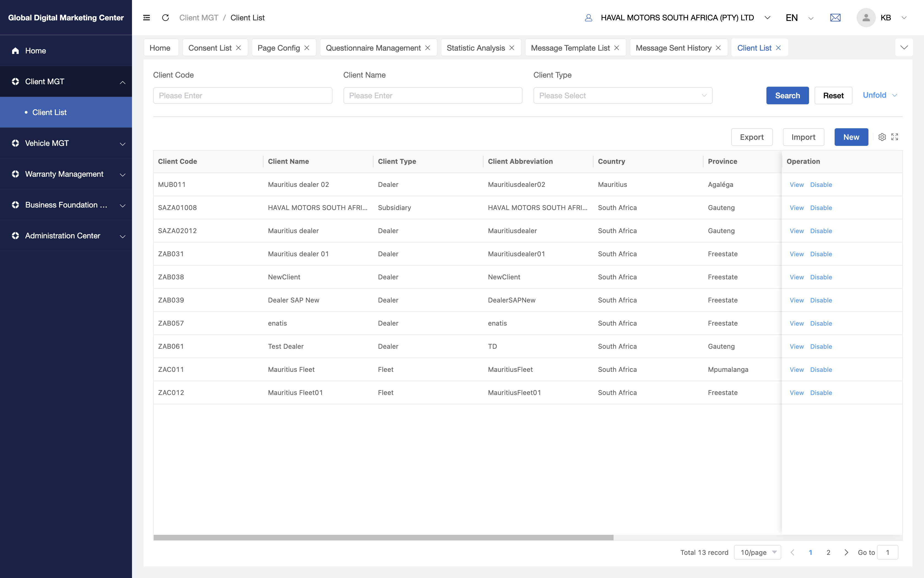Expand the Vehicle MGT menu
This screenshot has height=578, width=924.
(x=123, y=144)
